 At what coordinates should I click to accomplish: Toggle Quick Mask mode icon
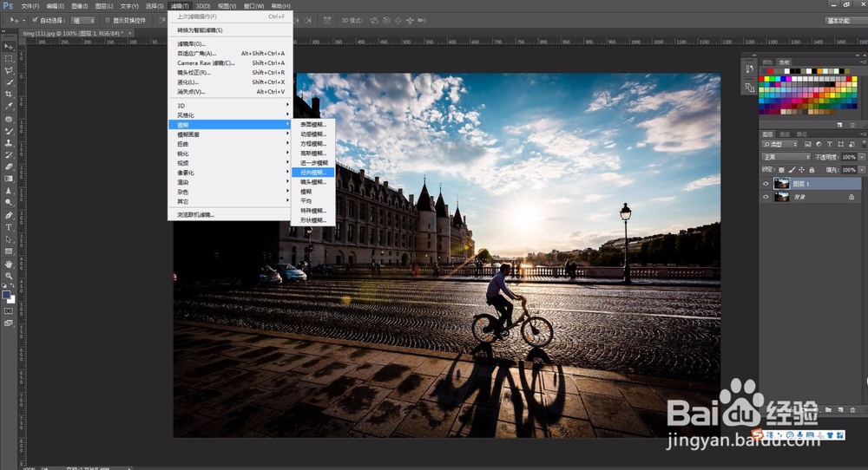tap(9, 311)
